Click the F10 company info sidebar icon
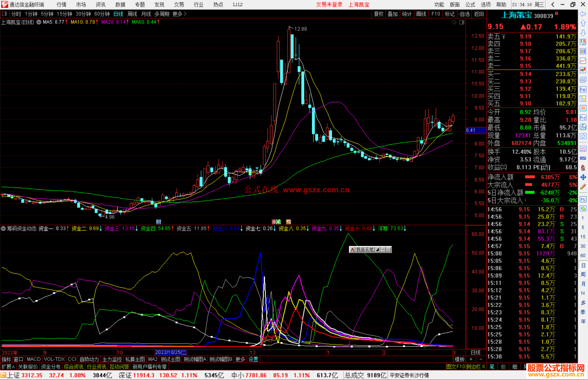 point(583,89)
